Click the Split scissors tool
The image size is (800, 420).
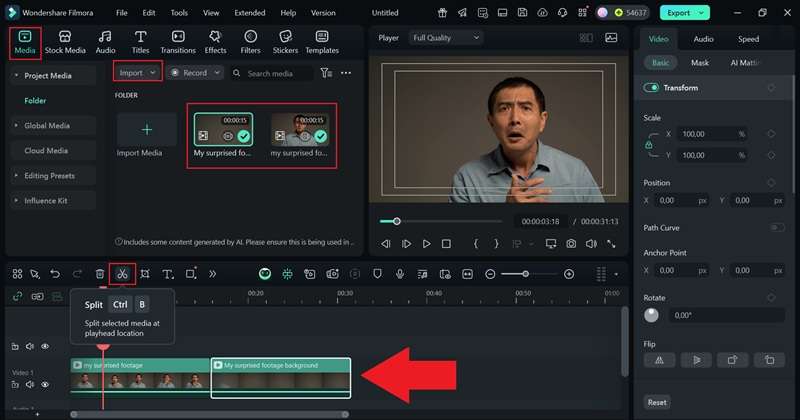[x=122, y=274]
